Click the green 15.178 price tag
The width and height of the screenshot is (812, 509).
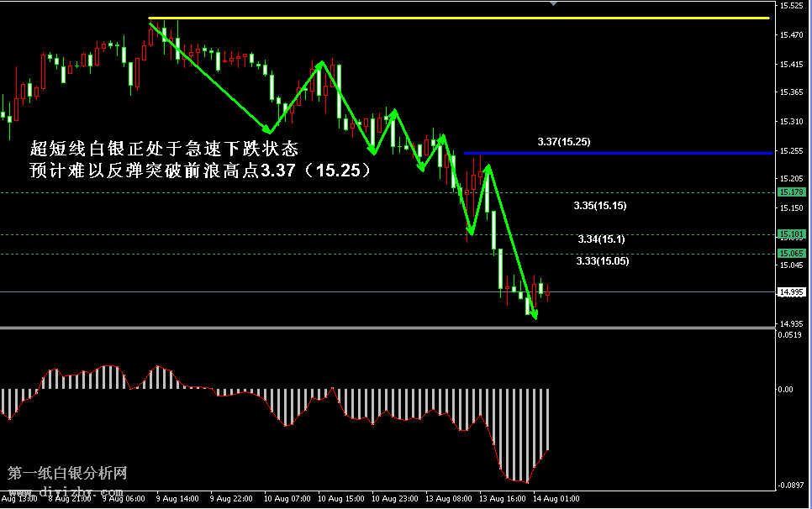792,192
